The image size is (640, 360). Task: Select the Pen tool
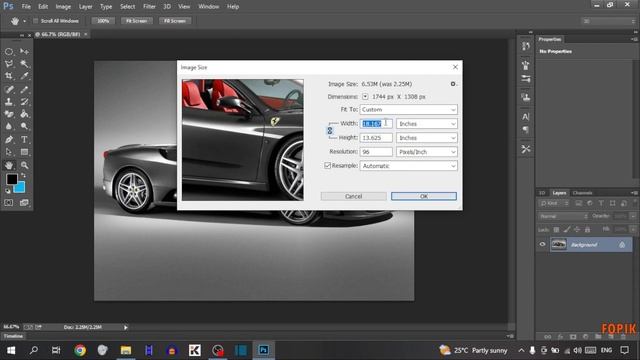tap(9, 140)
